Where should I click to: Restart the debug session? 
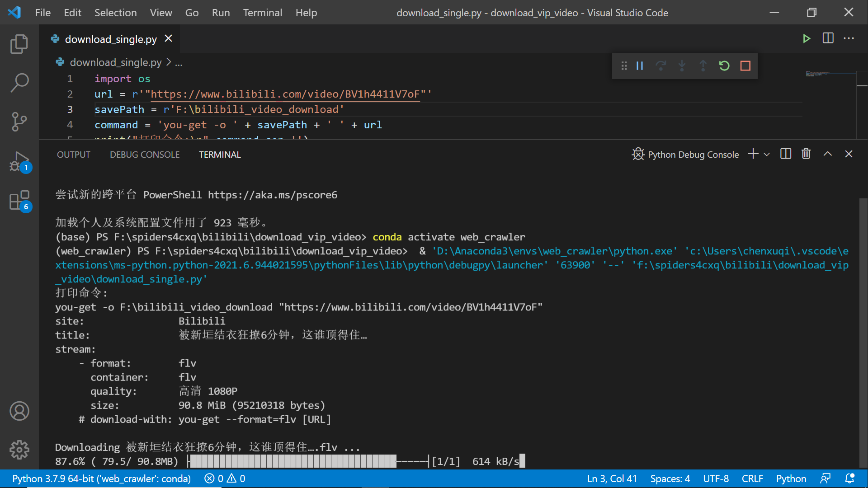coord(724,66)
